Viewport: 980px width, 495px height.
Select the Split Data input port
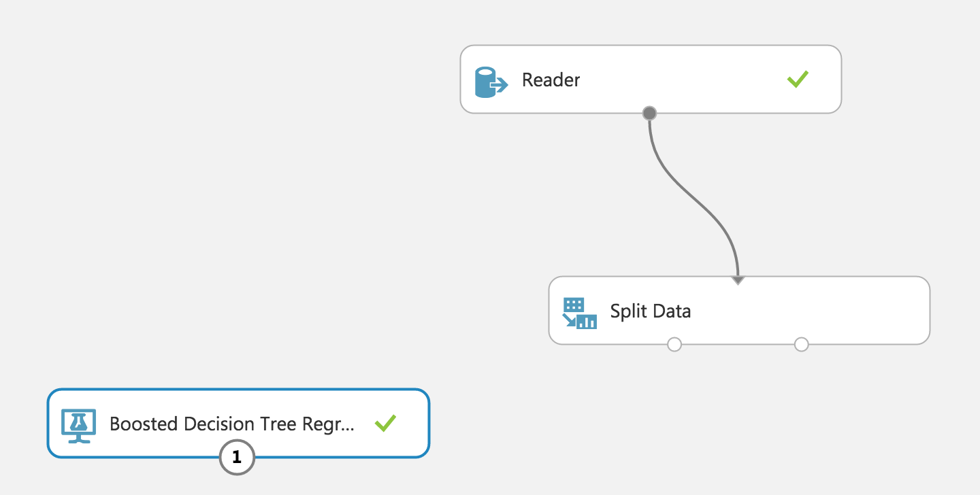(x=738, y=279)
